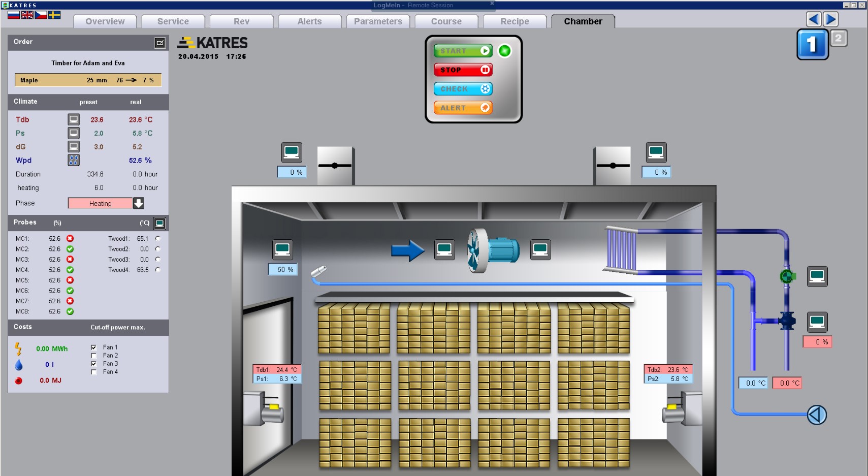Click the Order edit icon
Screen dimensions: 868x476
coord(160,43)
